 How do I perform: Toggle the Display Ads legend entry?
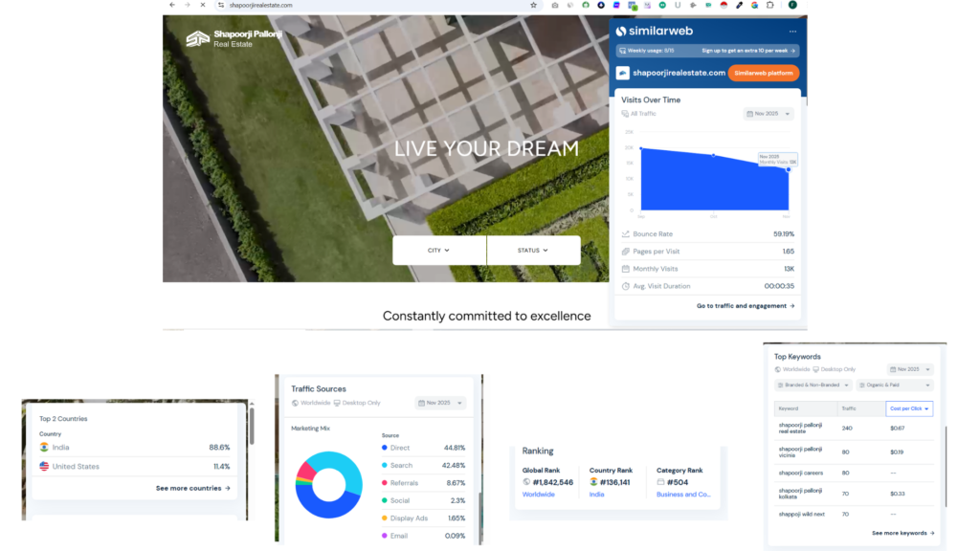412,518
